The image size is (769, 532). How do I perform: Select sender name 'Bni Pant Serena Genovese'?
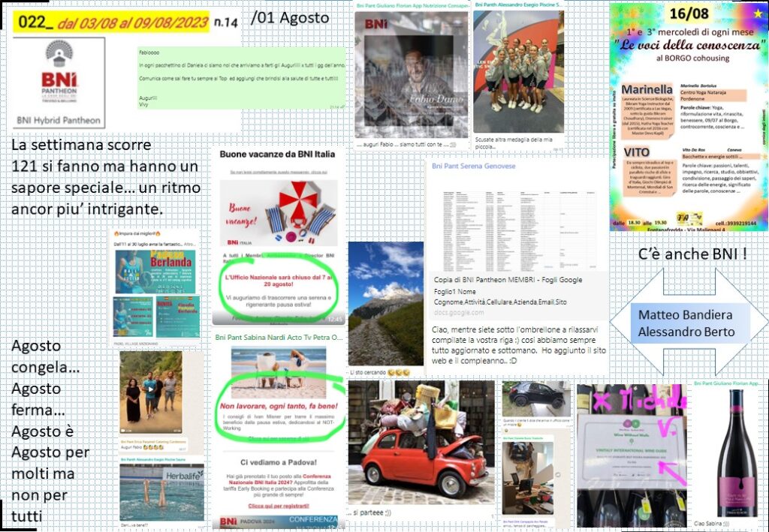473,166
